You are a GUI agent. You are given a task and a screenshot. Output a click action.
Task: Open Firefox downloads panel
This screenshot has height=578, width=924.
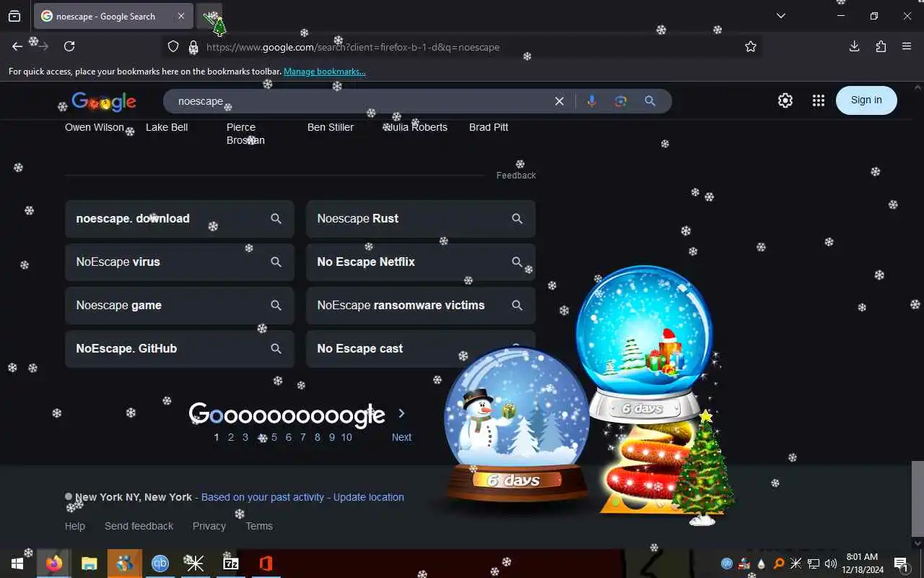(854, 46)
